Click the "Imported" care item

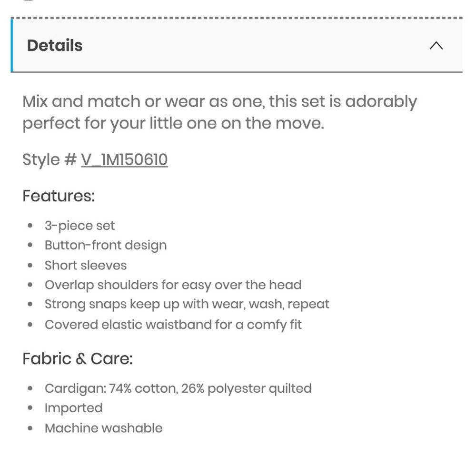73,408
